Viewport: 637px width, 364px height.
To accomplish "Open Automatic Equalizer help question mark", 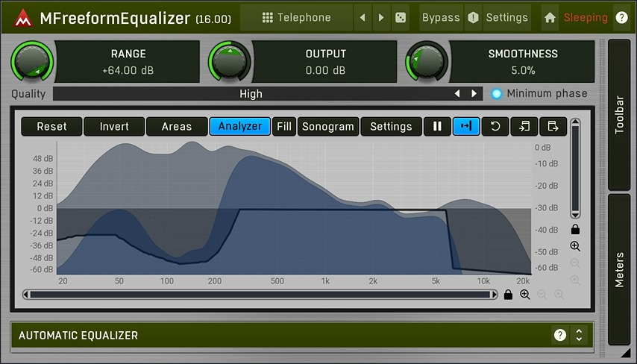I will pyautogui.click(x=560, y=335).
